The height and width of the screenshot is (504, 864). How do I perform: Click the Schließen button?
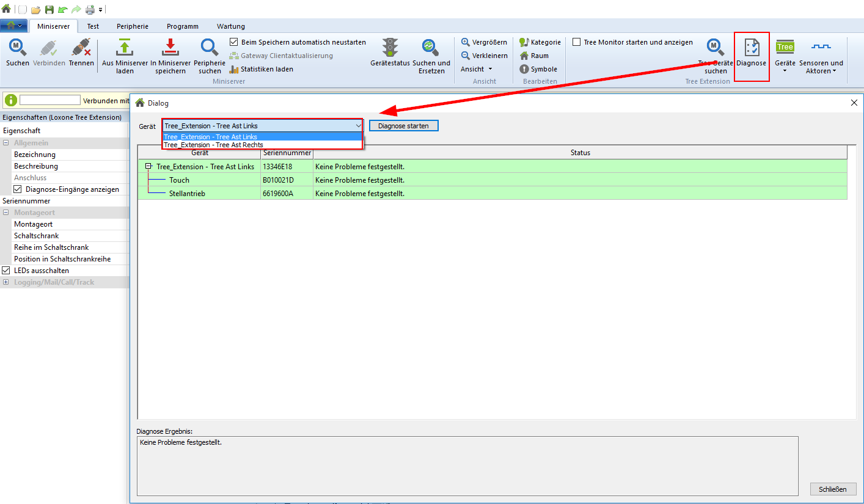tap(833, 489)
